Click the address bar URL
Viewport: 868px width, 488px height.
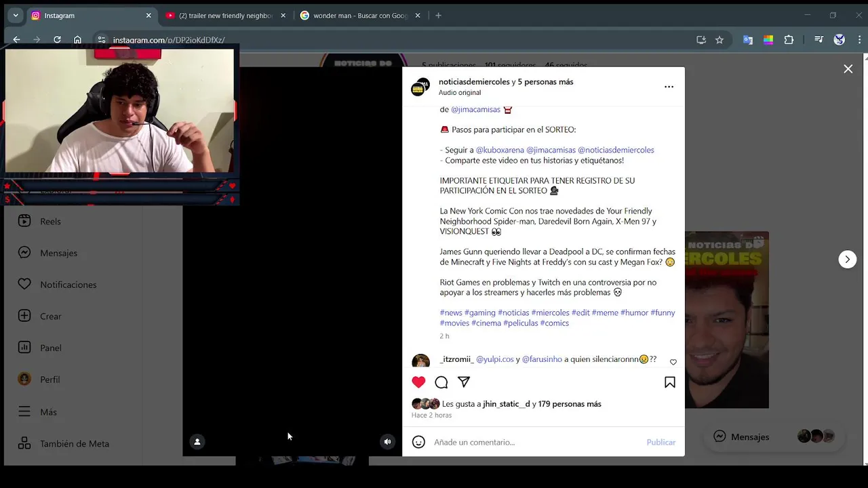[x=169, y=40]
